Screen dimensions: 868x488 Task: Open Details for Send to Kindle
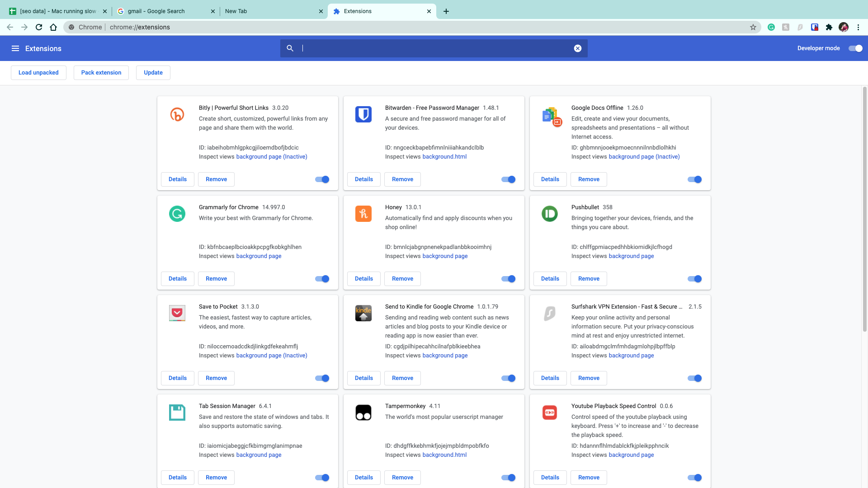coord(364,378)
